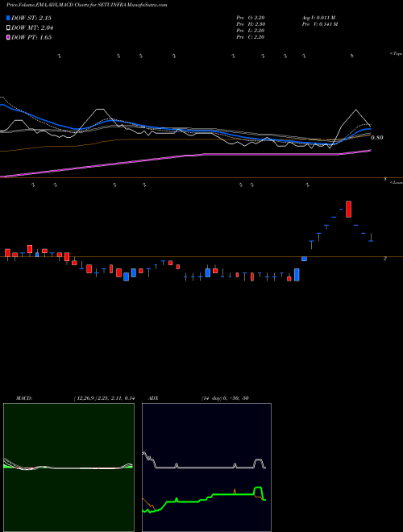
Task: Click the blue candlestick on the orange price line
Action: click(305, 259)
